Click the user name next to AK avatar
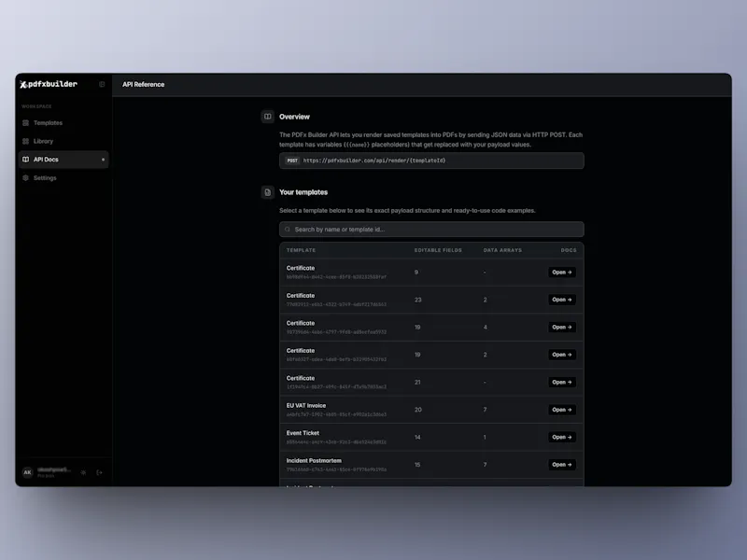Viewport: 747px width, 560px height. [54, 470]
